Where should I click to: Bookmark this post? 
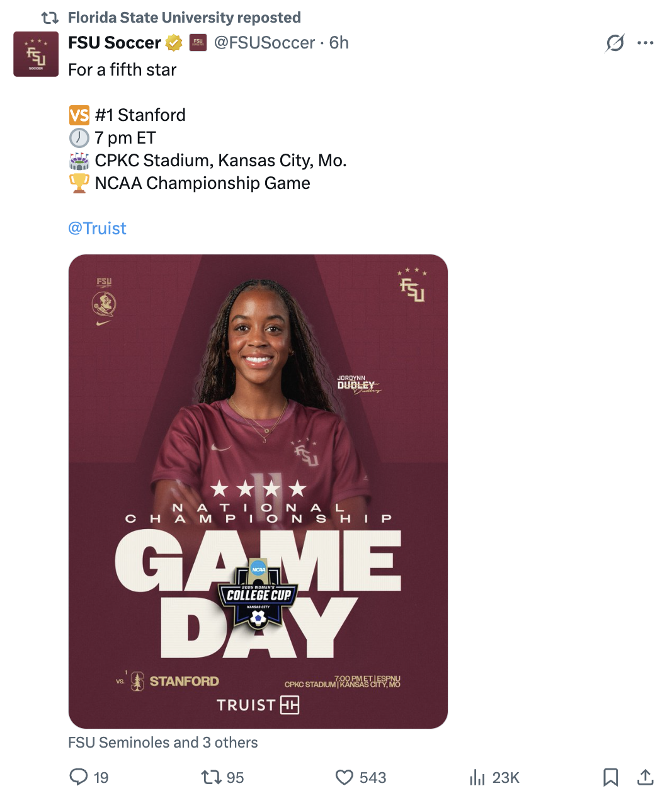click(610, 777)
